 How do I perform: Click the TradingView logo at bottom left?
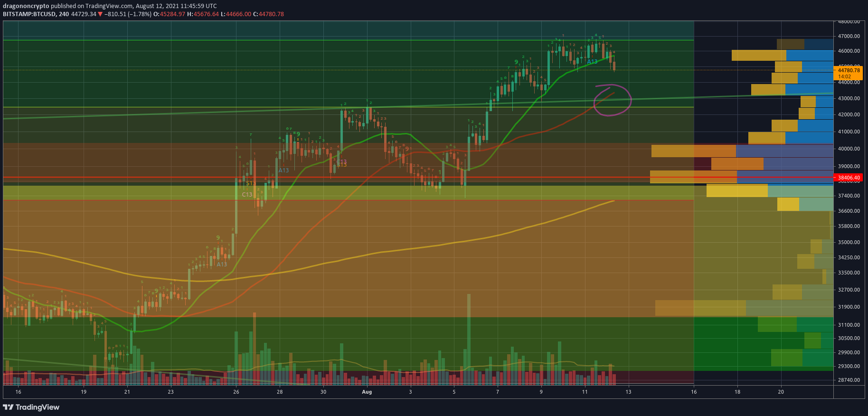tap(31, 407)
